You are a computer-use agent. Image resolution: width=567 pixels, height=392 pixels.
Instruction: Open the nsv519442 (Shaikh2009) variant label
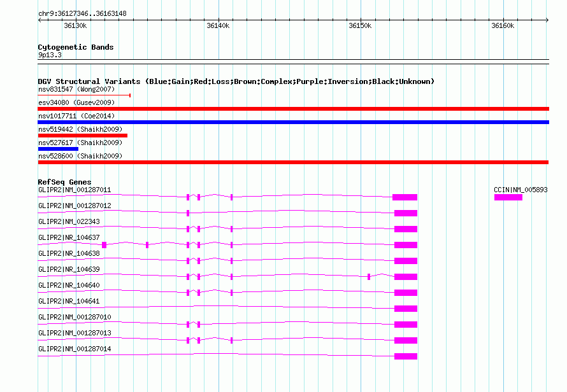80,129
